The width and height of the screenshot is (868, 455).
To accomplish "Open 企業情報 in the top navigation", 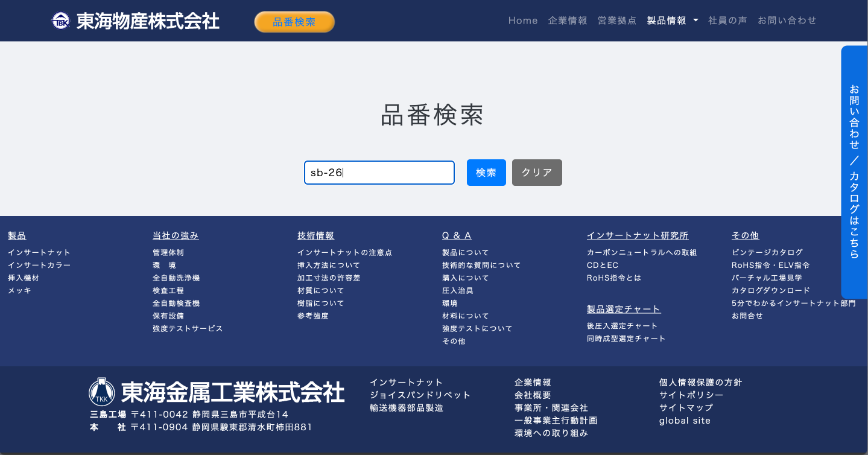I will coord(568,21).
